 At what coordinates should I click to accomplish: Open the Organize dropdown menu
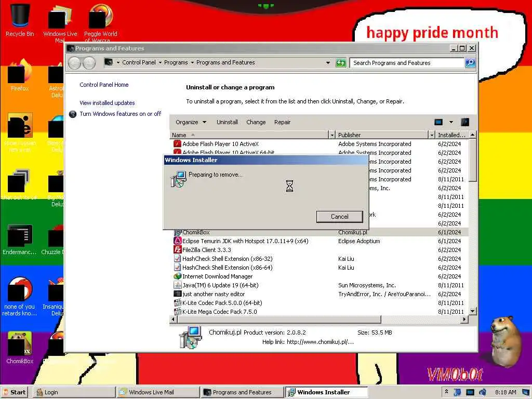pyautogui.click(x=191, y=122)
